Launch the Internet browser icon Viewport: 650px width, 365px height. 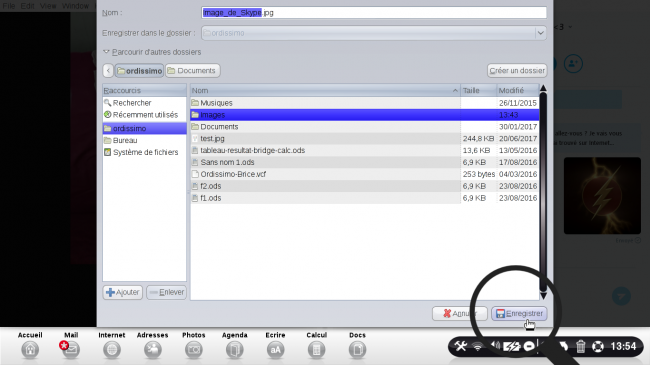click(112, 350)
